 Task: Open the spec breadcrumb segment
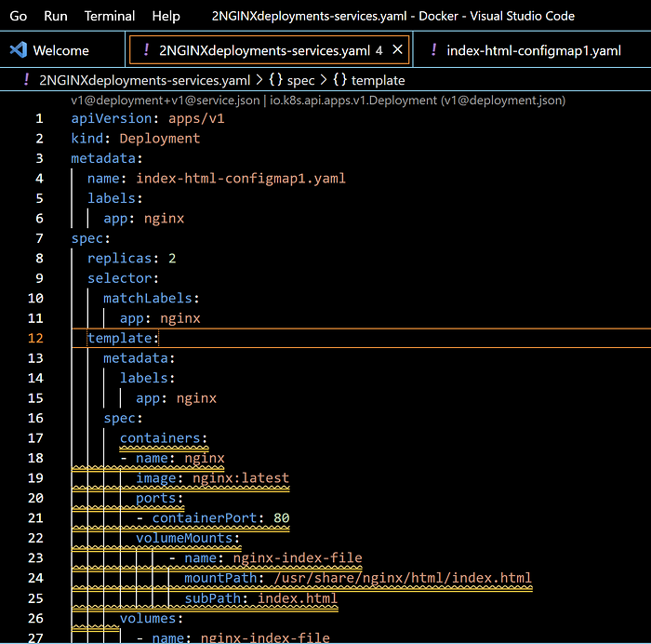pyautogui.click(x=300, y=80)
